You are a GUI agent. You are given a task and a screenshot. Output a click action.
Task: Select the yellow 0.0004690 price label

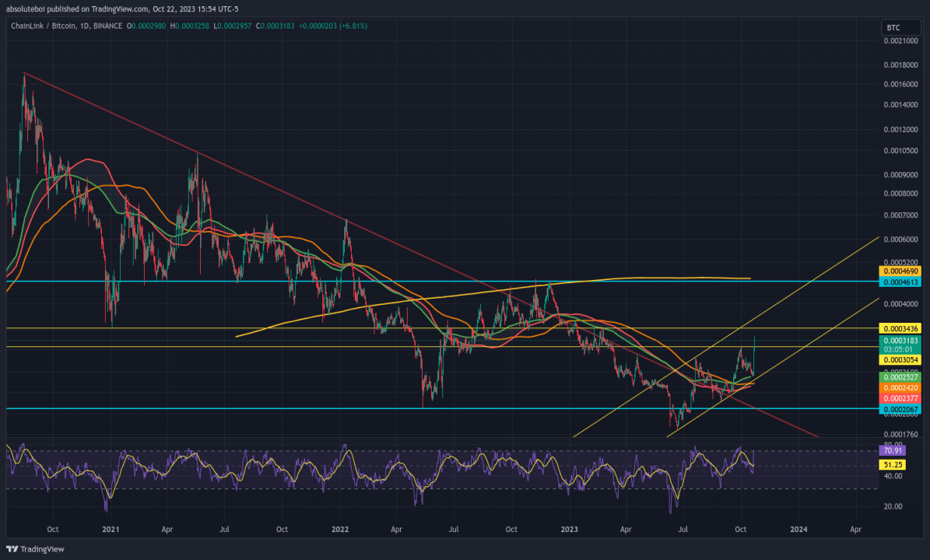pos(900,271)
